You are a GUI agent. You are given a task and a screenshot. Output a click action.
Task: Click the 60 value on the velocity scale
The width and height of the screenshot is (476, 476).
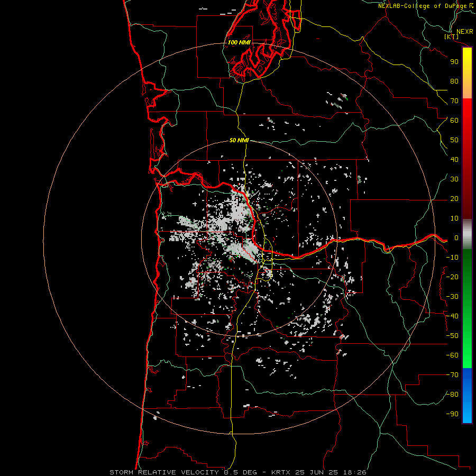click(454, 121)
